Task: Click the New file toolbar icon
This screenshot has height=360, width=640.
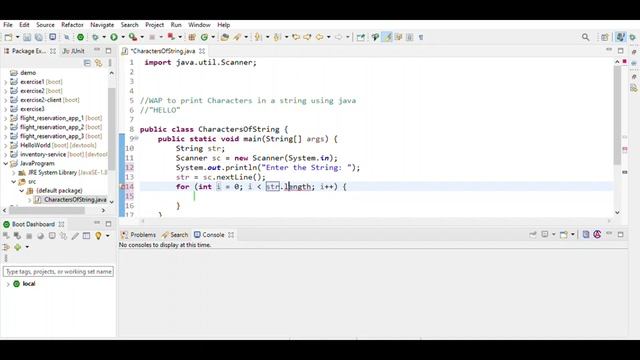Action: click(8, 37)
